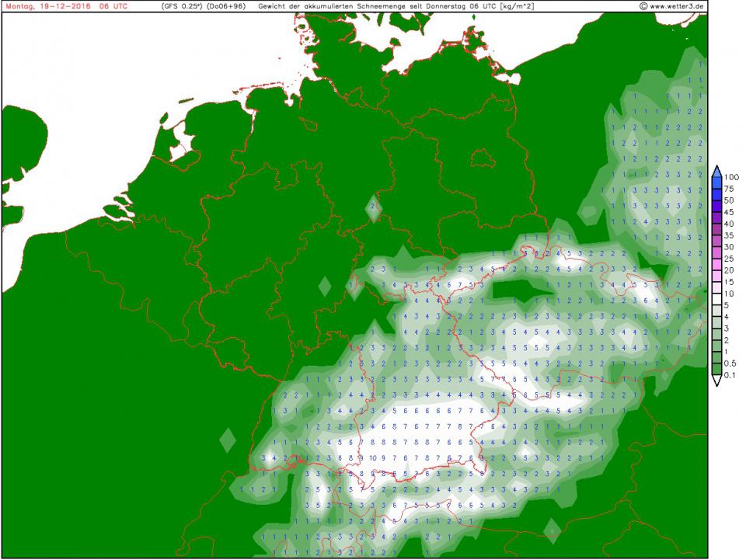Click the diamond snow patch marked 2
746x560 pixels.
point(375,207)
